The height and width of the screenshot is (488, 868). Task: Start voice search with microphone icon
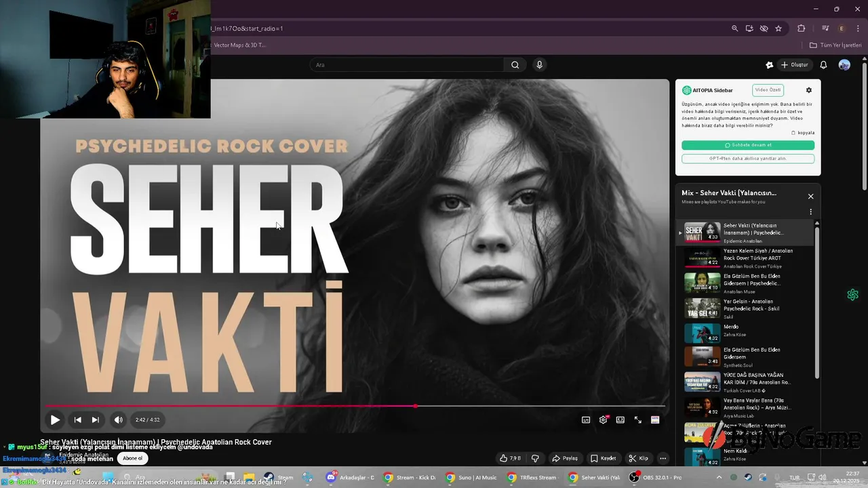(539, 65)
